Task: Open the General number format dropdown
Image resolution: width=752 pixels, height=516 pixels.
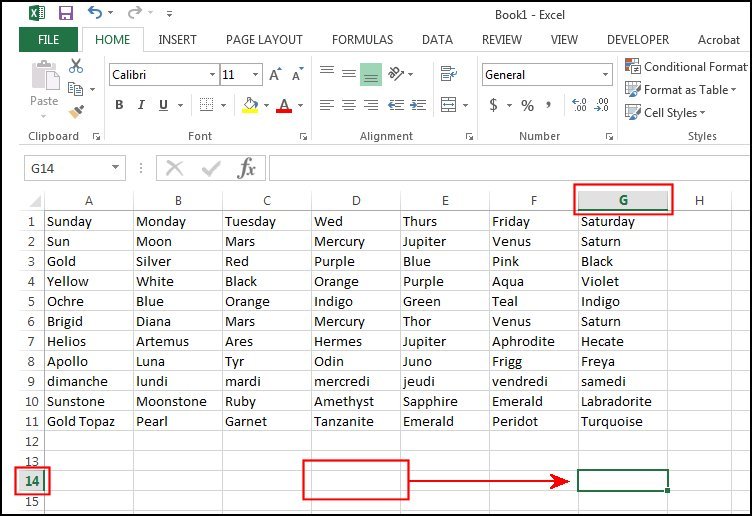Action: point(605,74)
